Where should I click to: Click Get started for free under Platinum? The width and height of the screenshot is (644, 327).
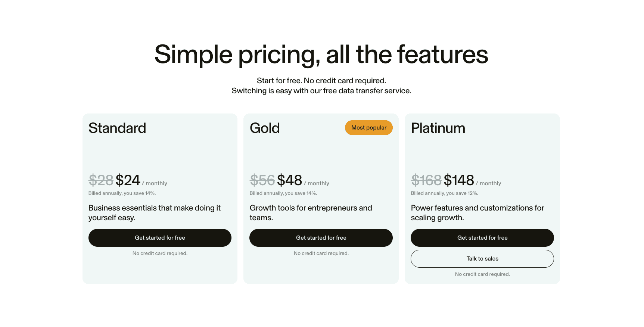[482, 238]
